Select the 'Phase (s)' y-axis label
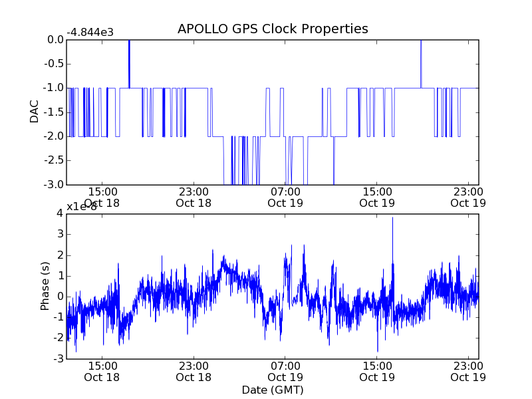The width and height of the screenshot is (532, 399). [x=45, y=286]
